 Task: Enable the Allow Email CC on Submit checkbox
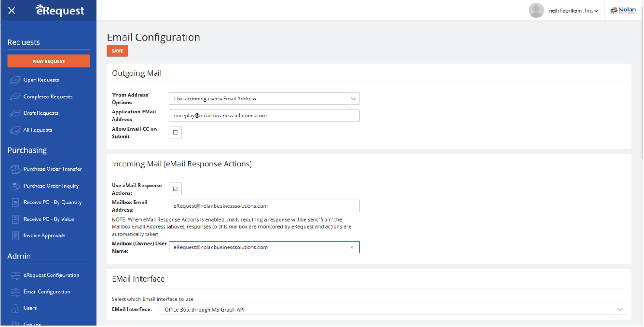[175, 133]
